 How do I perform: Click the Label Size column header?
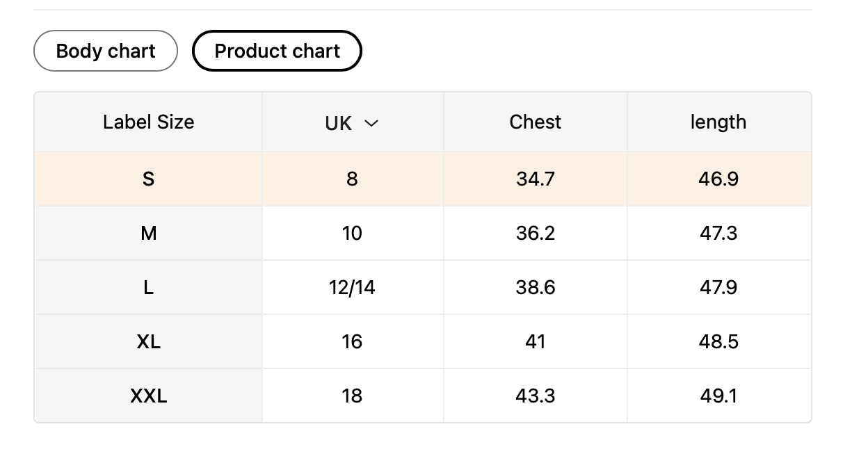(x=148, y=122)
